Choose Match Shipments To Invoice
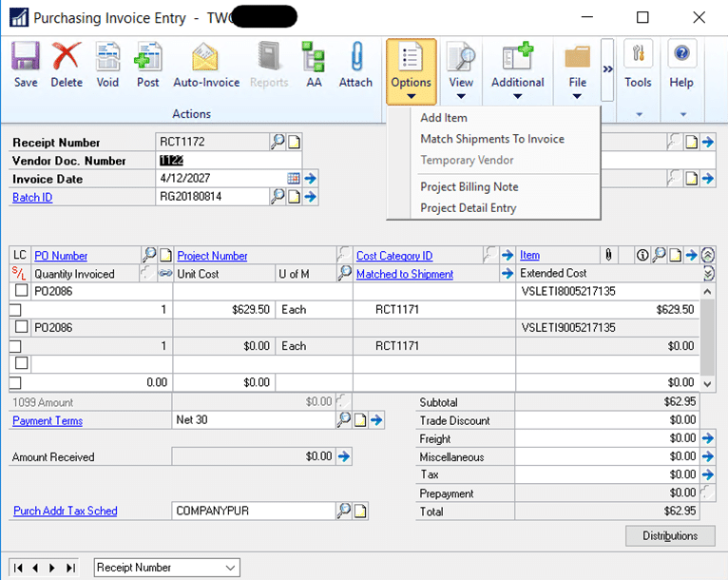 coord(493,139)
